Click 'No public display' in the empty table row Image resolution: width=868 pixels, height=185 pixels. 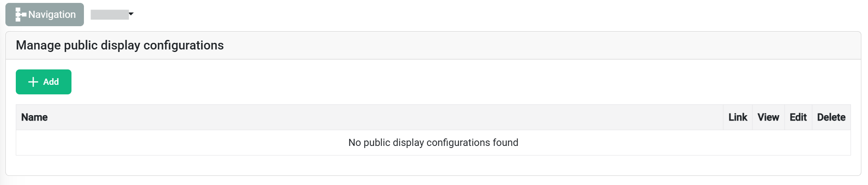(386, 143)
